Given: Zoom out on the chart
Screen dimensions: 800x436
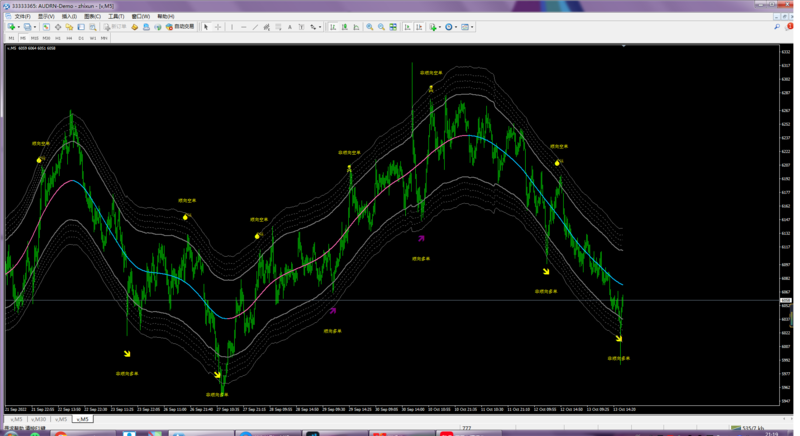Looking at the screenshot, I should (x=381, y=27).
